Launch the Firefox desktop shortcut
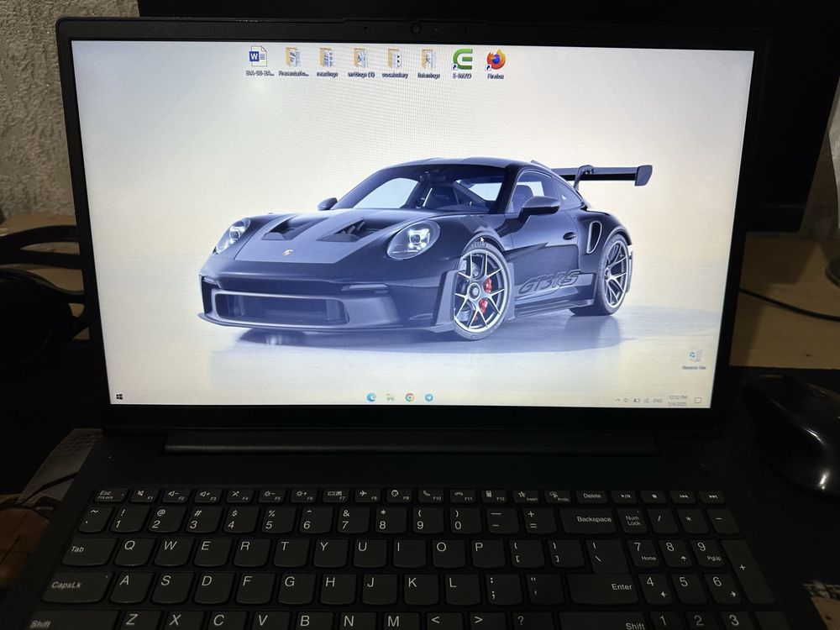The width and height of the screenshot is (840, 630). tap(496, 65)
